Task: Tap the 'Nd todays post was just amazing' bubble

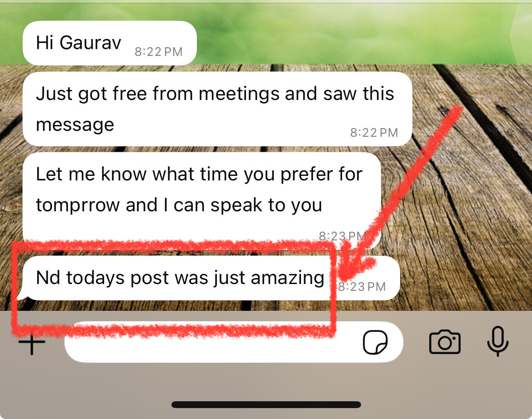Action: pos(211,278)
